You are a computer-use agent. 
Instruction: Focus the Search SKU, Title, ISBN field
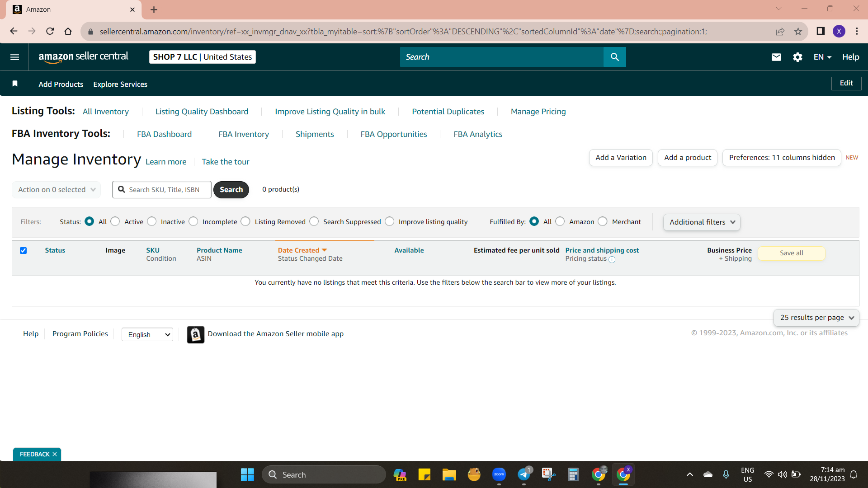click(162, 190)
